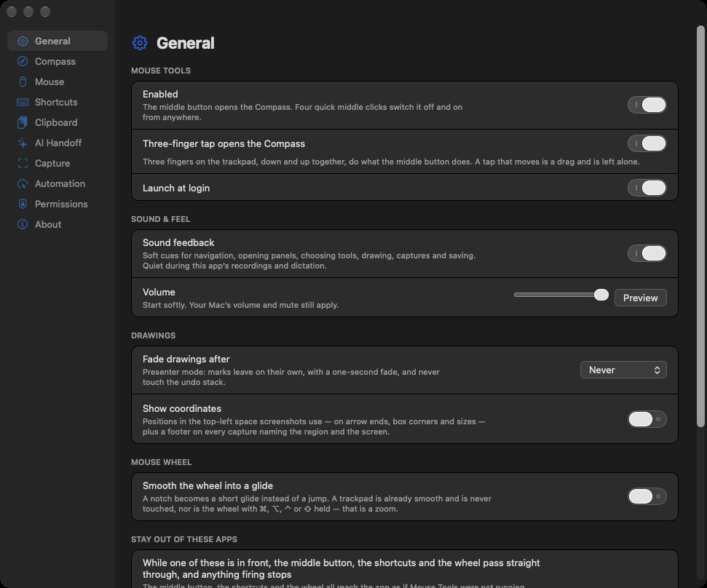Image resolution: width=707 pixels, height=588 pixels.
Task: Open the Fade drawings after dropdown
Action: (623, 370)
